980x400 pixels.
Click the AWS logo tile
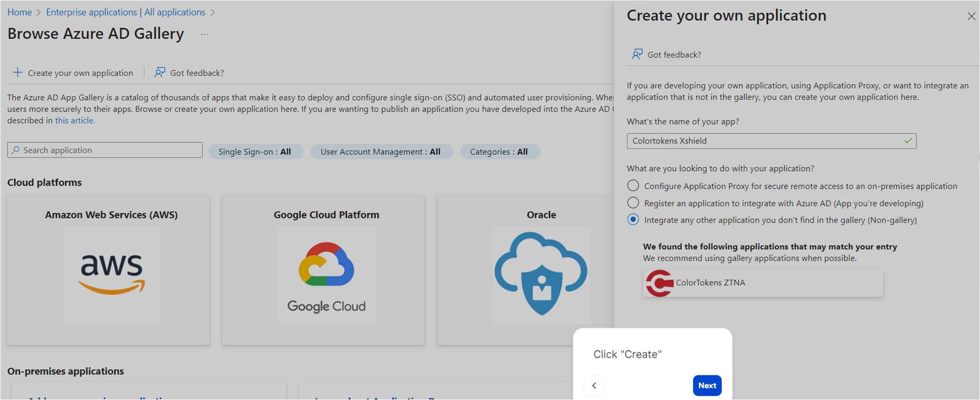[x=111, y=274]
